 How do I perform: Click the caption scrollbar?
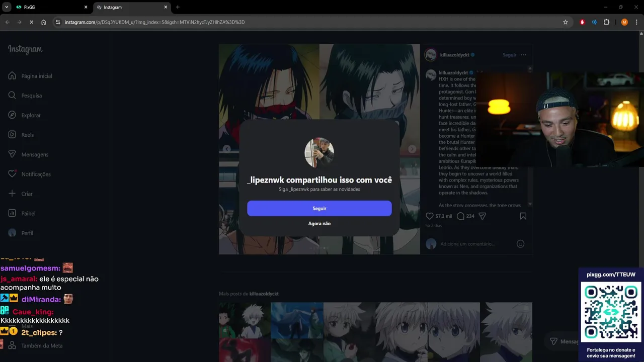click(530, 136)
